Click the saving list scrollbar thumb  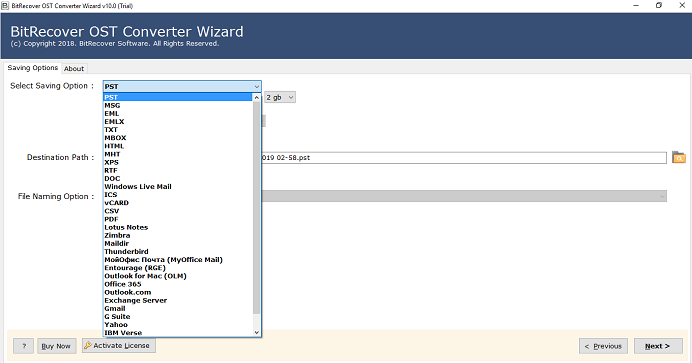tap(256, 208)
